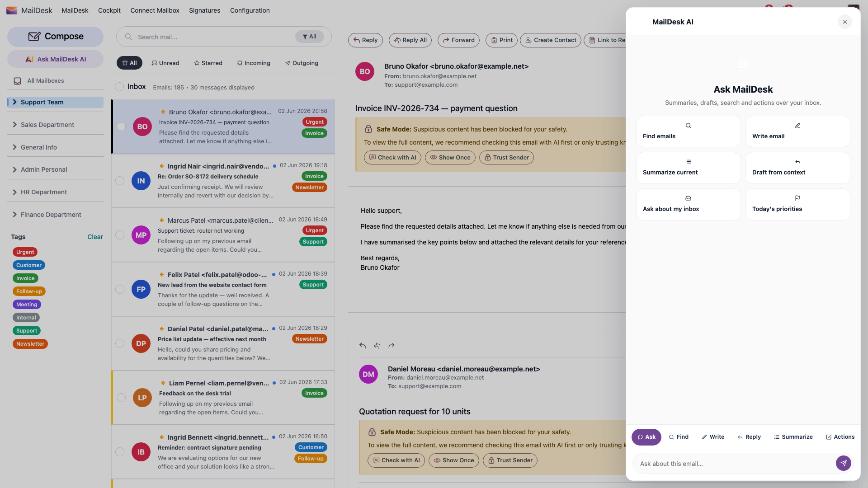Click the Forward toolbar button

(x=458, y=40)
